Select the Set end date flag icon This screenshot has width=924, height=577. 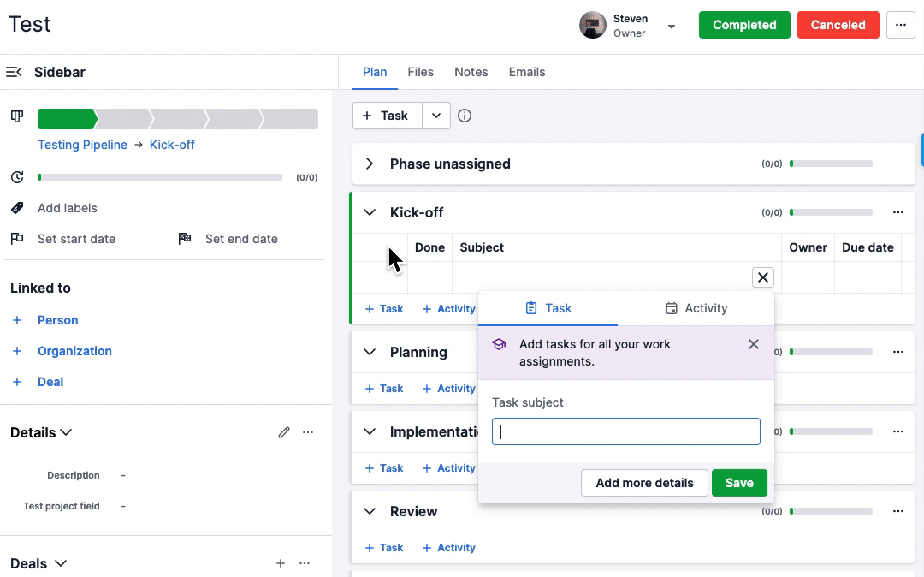tap(184, 238)
